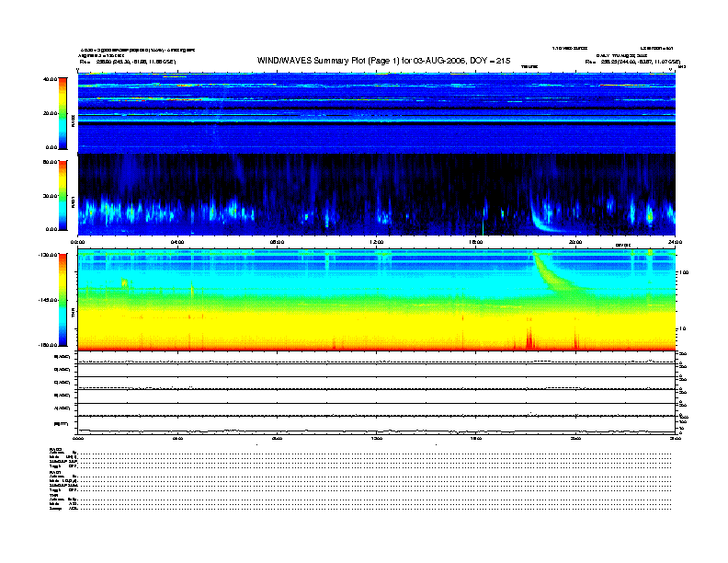Click the -130.00 label on TNR scale

49,255
